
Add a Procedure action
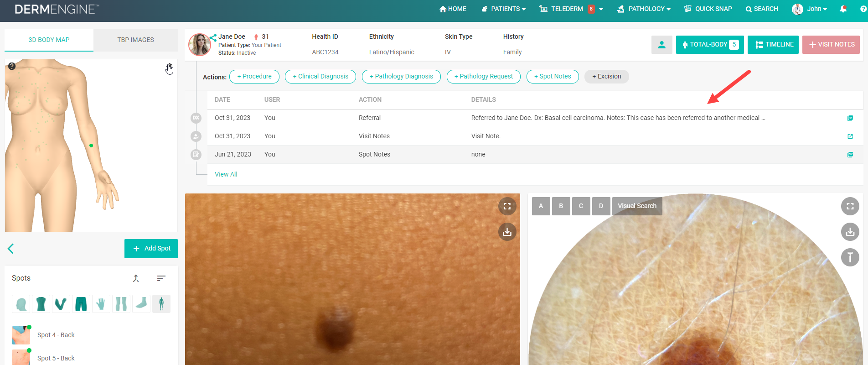[x=254, y=77]
